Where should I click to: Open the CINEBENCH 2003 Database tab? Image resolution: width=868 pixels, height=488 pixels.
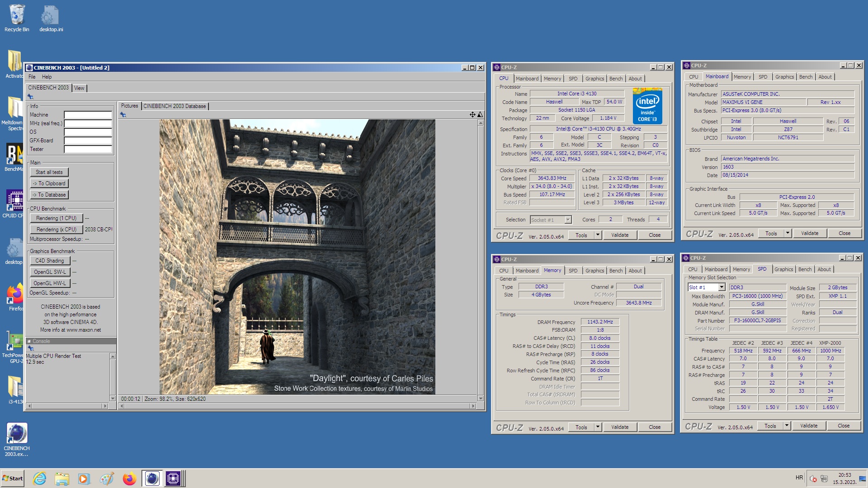pos(175,106)
